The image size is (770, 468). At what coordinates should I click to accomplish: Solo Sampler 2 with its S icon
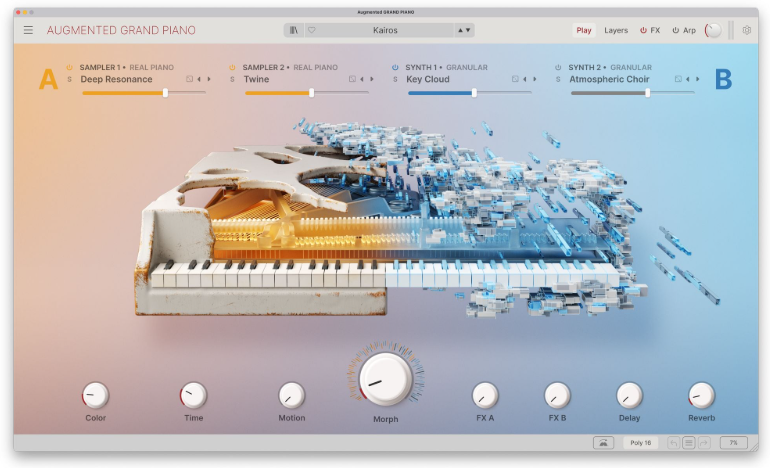232,79
